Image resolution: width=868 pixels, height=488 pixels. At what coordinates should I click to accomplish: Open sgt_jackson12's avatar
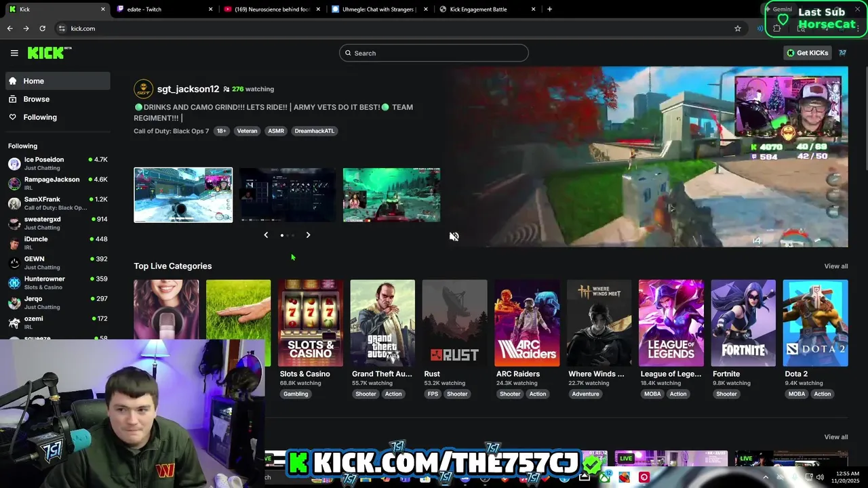(143, 89)
